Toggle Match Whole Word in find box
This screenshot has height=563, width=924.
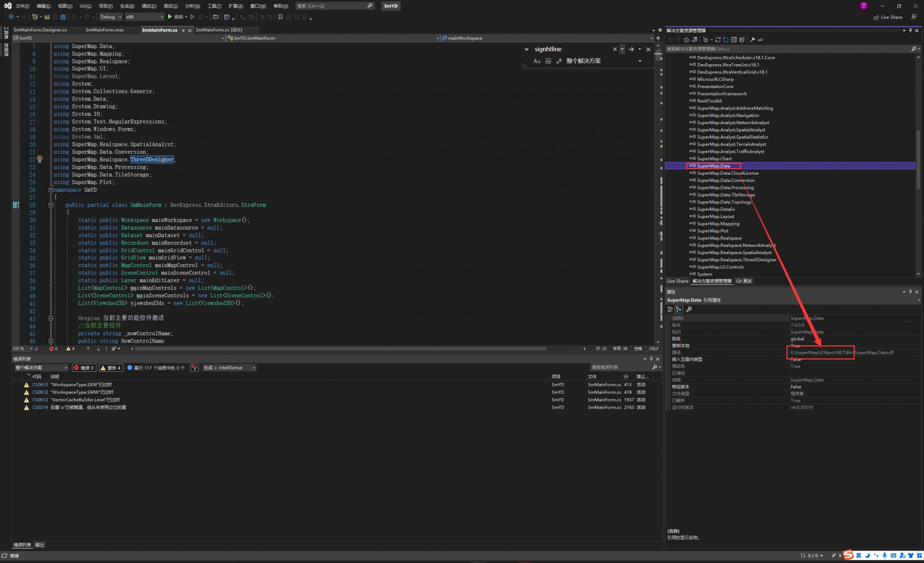coord(548,61)
